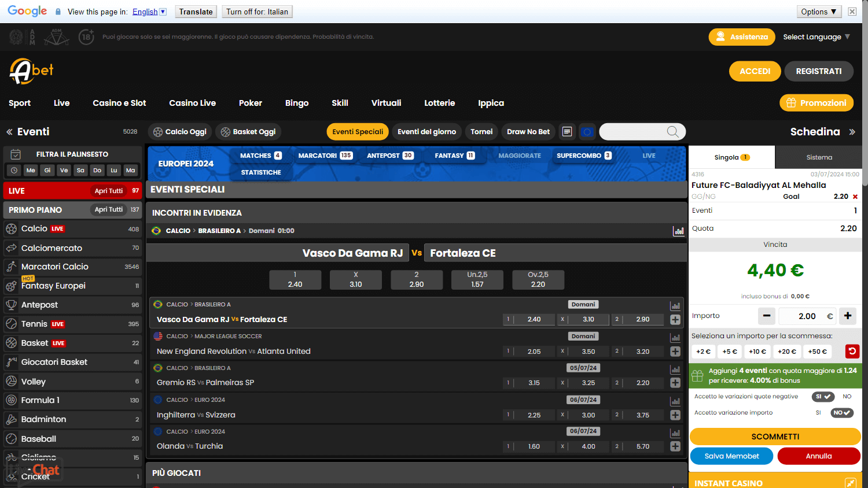The image size is (868, 488).
Task: Click the EU flag icon beside search
Action: 587,132
